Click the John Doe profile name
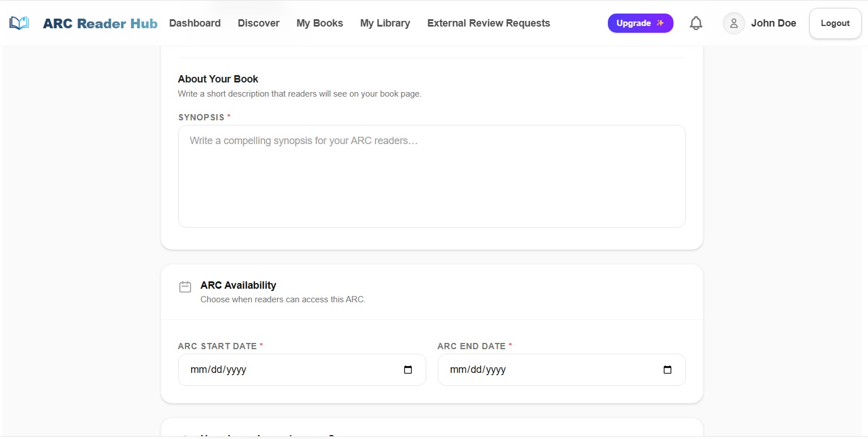868x439 pixels. pyautogui.click(x=774, y=23)
